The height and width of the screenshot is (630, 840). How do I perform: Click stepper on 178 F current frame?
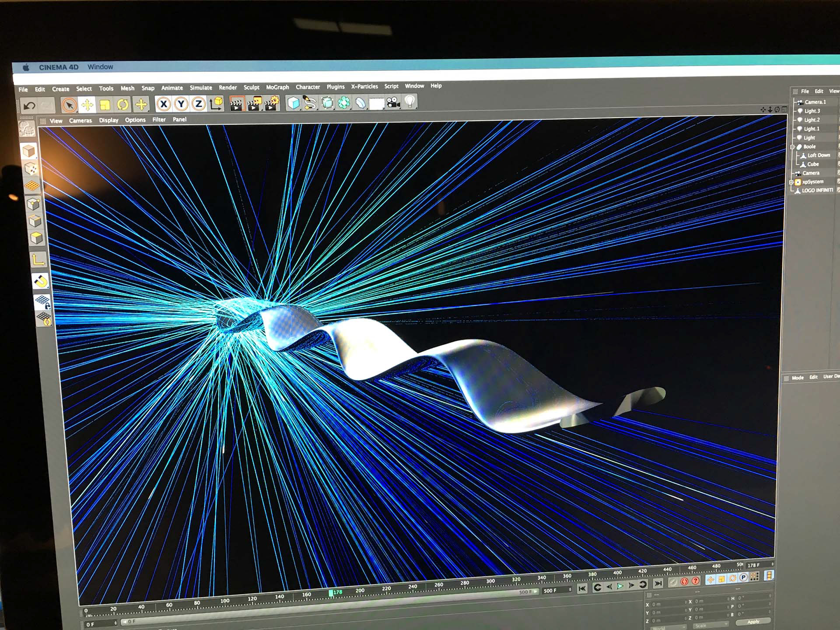point(772,564)
